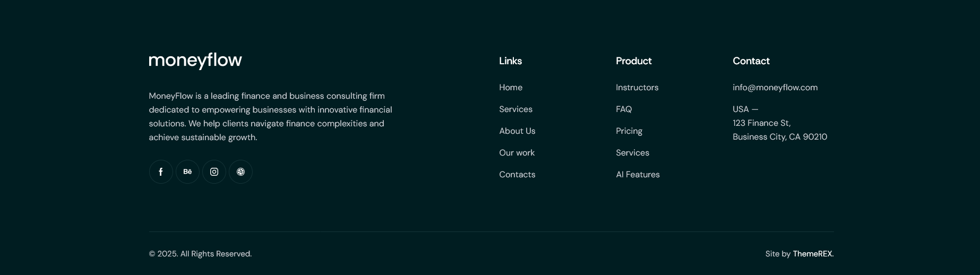This screenshot has height=275, width=980.
Task: Go to the Contacts link
Action: click(x=517, y=175)
